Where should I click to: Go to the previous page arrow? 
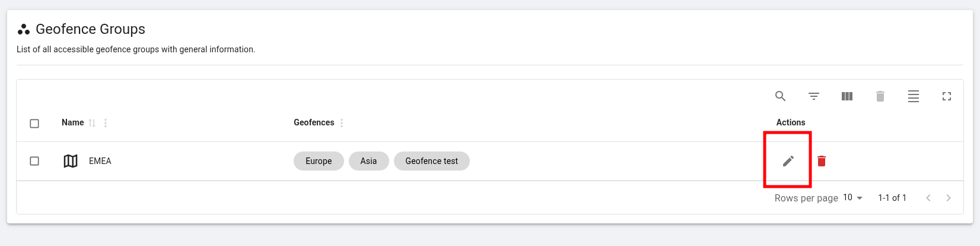928,198
